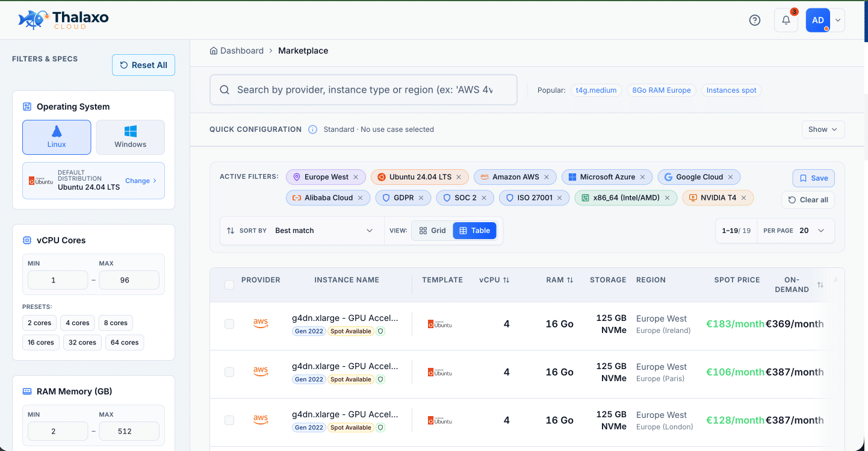
Task: Tick checkbox for London g4dn.xlarge row
Action: 229,420
